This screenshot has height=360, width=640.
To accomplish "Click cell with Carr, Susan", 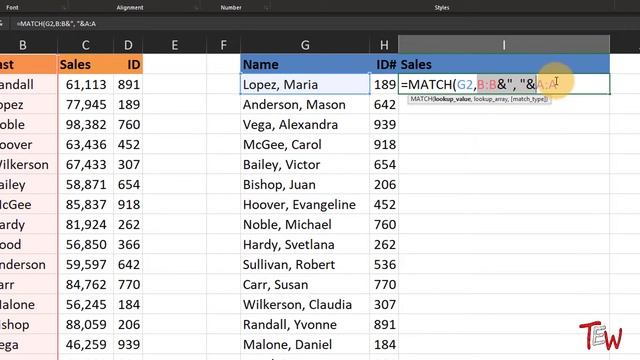I will (305, 284).
